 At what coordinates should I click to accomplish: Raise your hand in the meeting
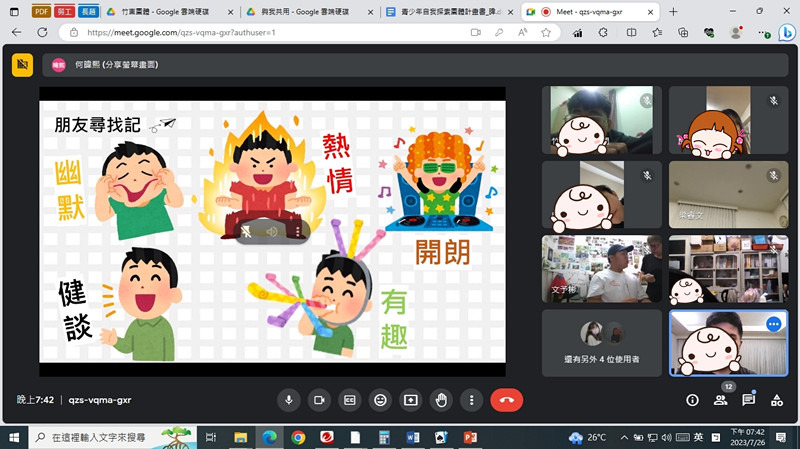tap(441, 400)
